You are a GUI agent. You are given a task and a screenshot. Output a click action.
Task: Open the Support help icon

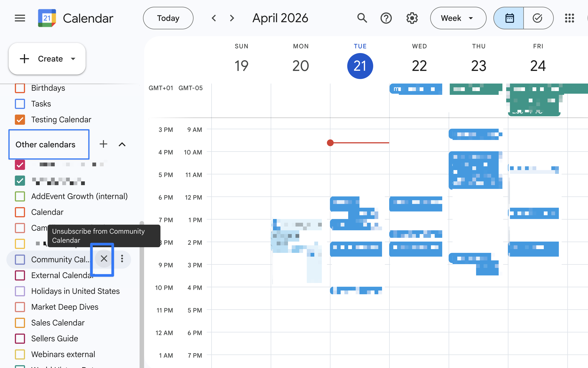tap(386, 18)
